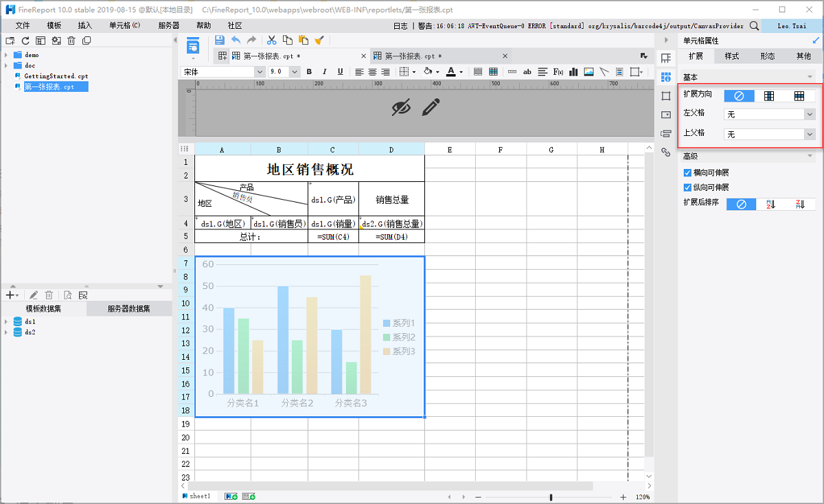Select horizontal expansion direction option
The image size is (824, 504).
point(800,96)
